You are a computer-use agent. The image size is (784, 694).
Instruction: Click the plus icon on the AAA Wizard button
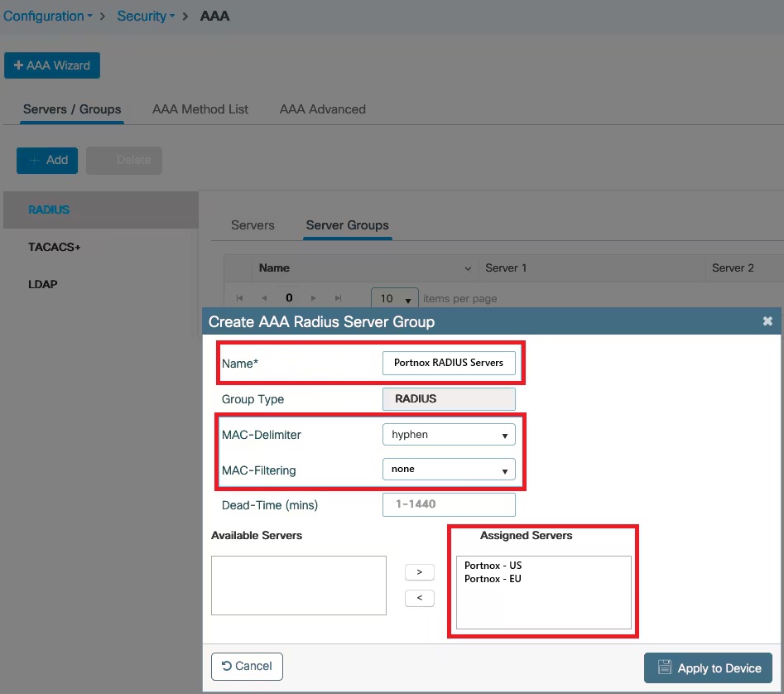point(18,64)
